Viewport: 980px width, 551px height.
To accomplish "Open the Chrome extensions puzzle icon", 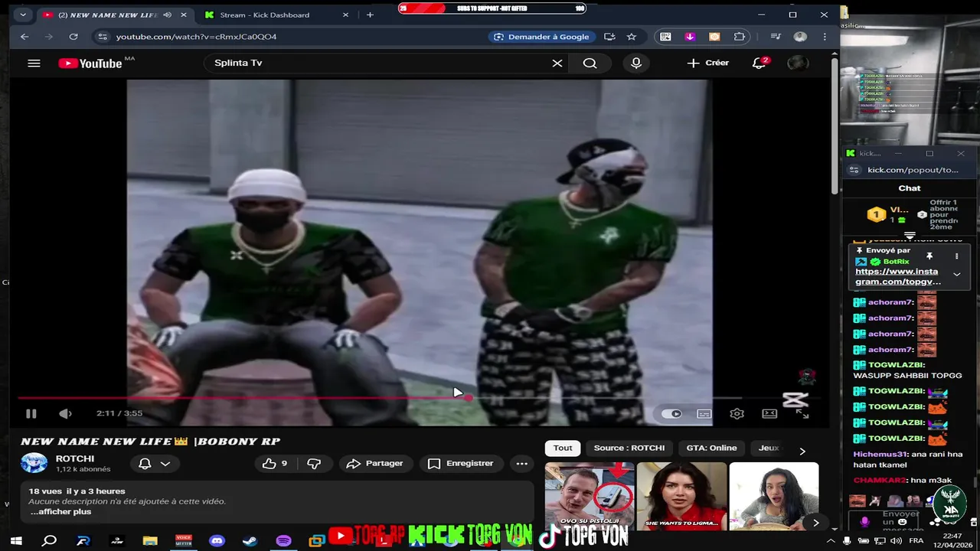I will (740, 37).
